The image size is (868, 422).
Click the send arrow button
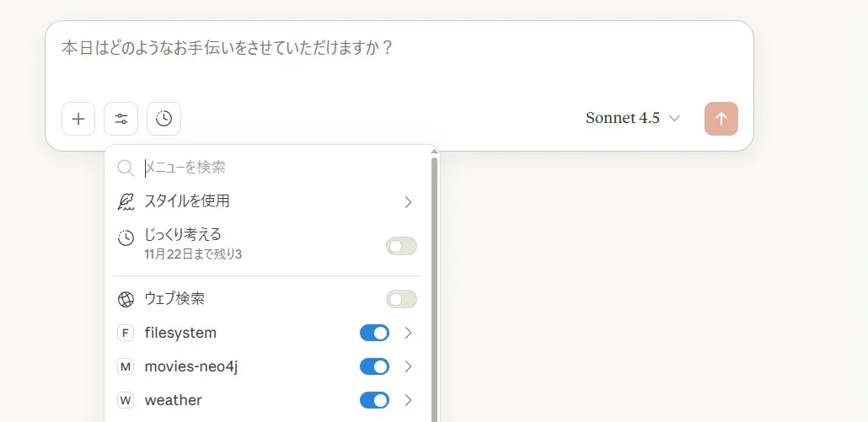click(x=721, y=119)
